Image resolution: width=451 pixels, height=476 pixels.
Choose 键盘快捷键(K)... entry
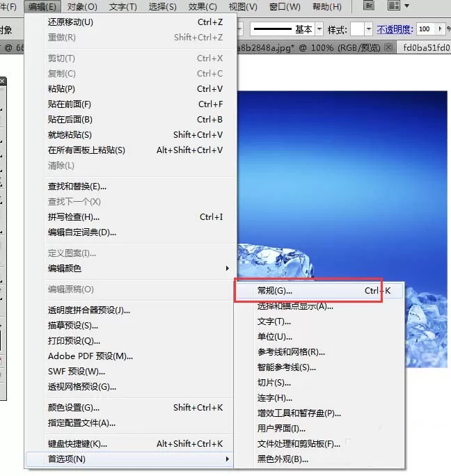pos(131,444)
